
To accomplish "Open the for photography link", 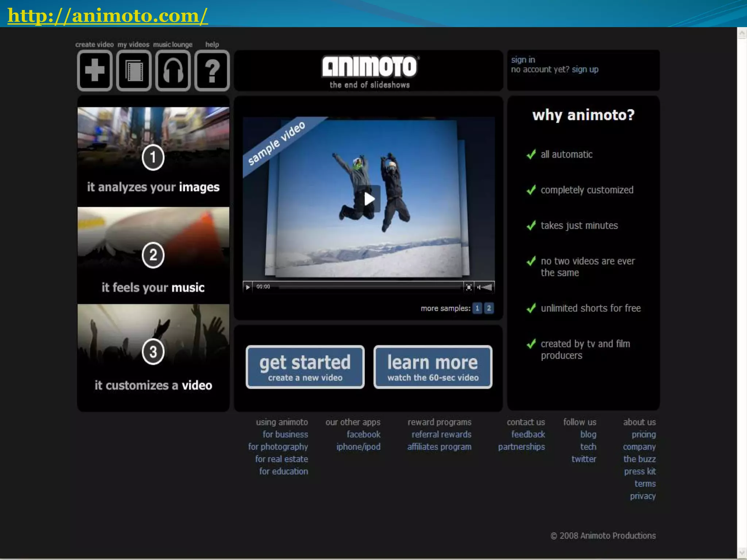I will click(278, 447).
